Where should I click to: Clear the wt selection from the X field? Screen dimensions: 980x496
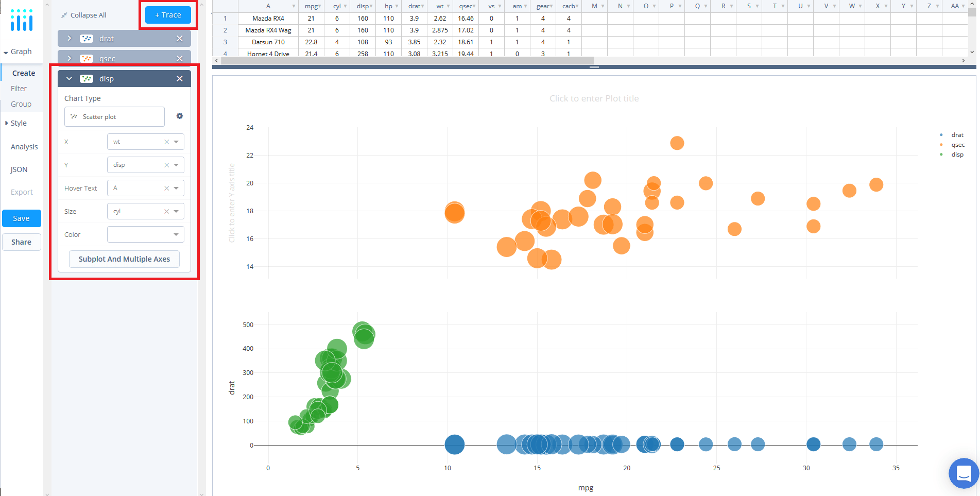[x=166, y=141]
